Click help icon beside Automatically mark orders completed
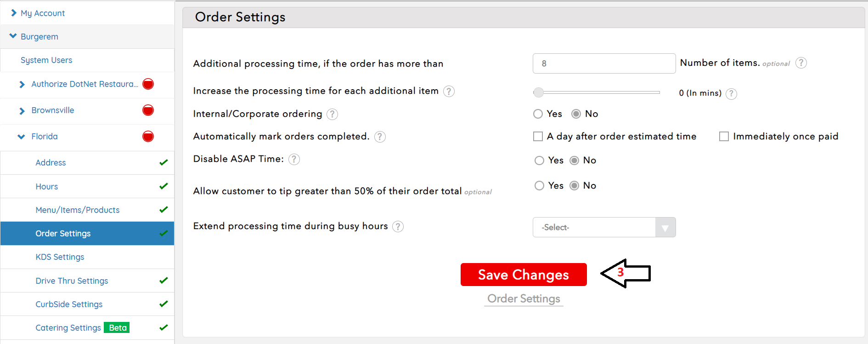868x344 pixels. click(380, 137)
